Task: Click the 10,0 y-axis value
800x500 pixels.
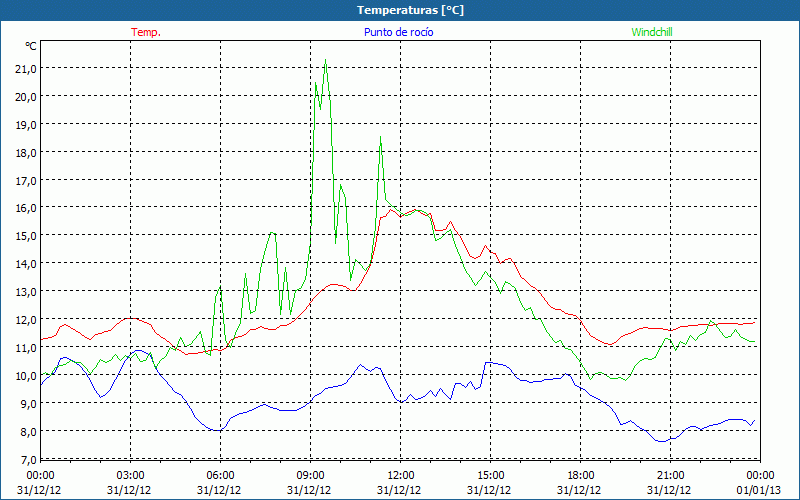Action: [x=26, y=376]
